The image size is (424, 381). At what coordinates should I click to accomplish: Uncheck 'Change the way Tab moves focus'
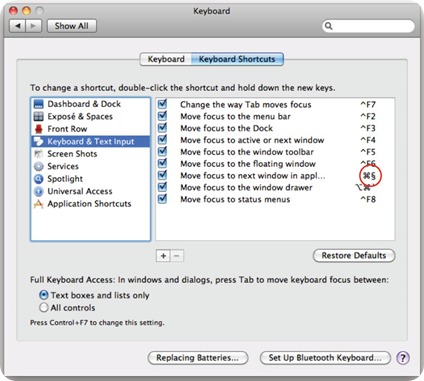(162, 104)
